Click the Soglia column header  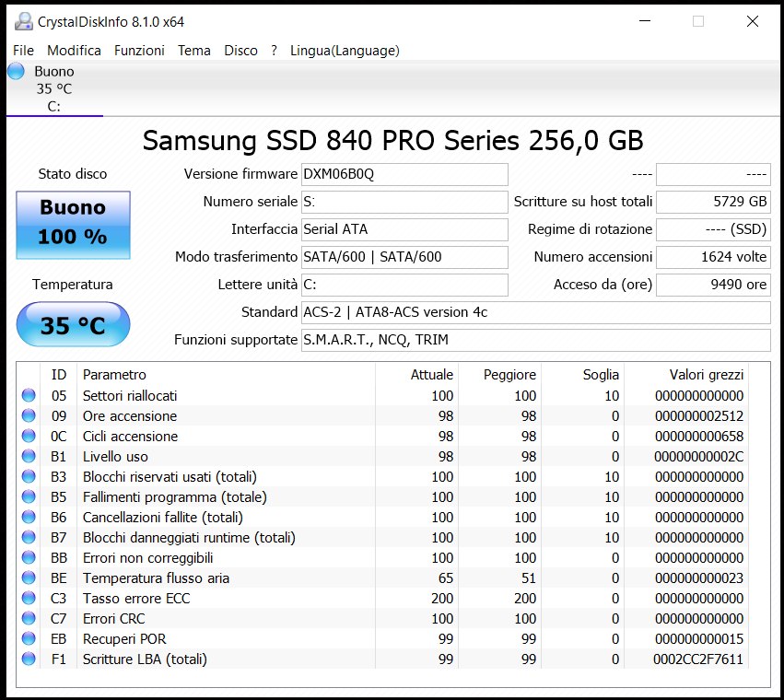point(582,375)
